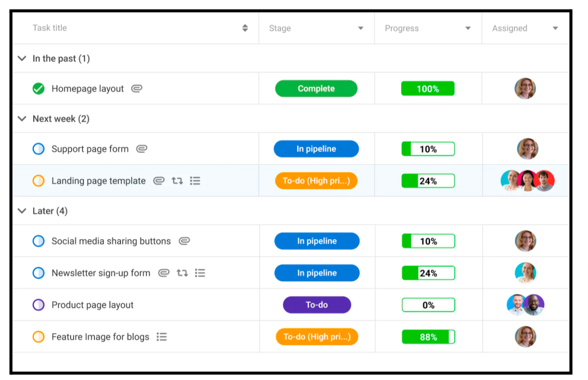Click subtasks list icon on Newsletter sign-up form
The width and height of the screenshot is (588, 380).
tap(200, 273)
